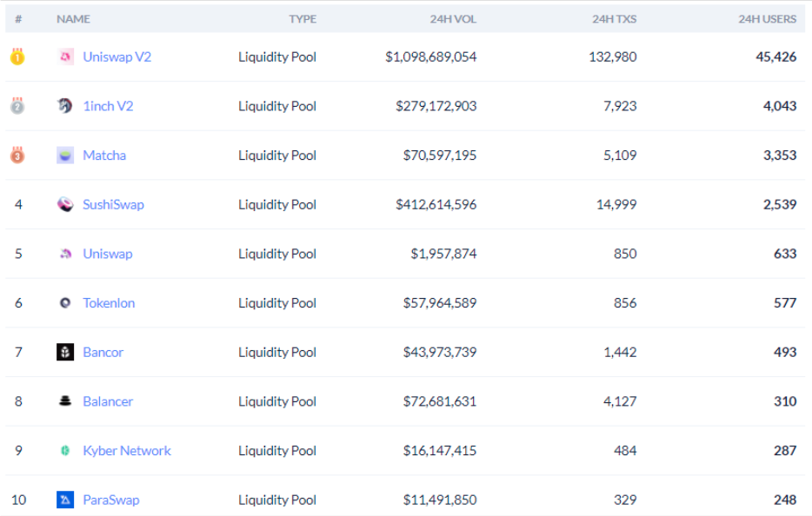Screen dimensions: 812x516
Task: Click the SushiSwap logo icon
Action: 65,204
